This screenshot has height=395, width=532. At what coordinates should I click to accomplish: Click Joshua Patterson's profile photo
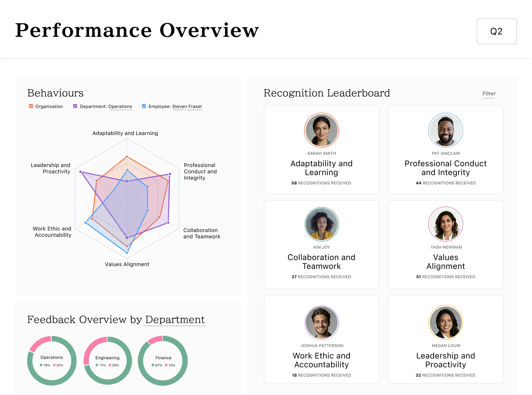tap(321, 322)
